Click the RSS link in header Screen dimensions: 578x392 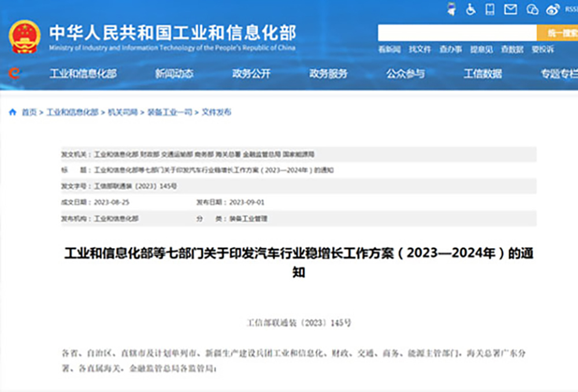coord(572,9)
